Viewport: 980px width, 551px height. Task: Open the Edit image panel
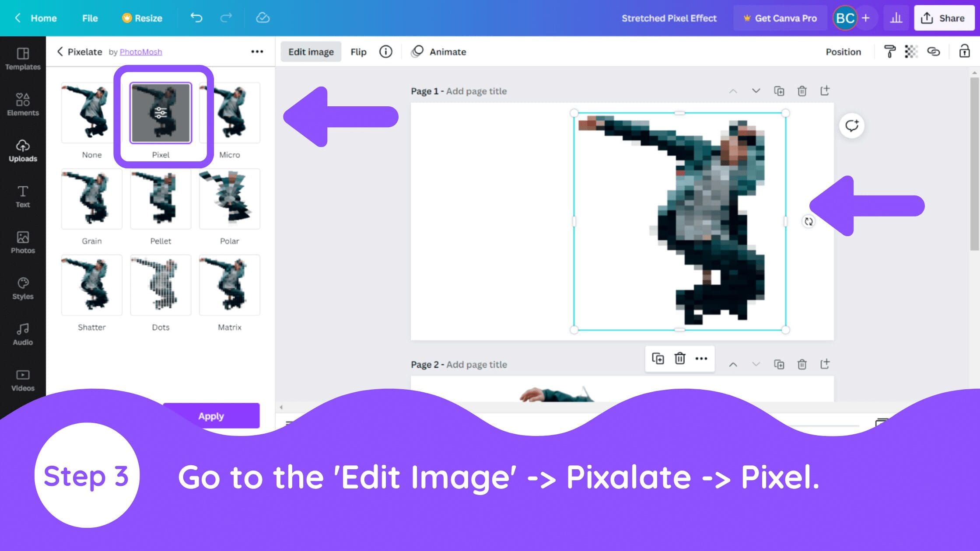pos(310,51)
